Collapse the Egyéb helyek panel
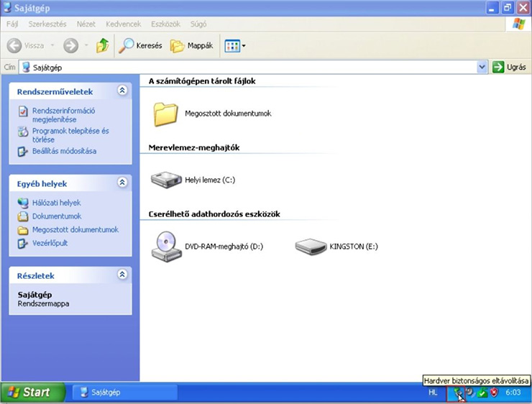The height and width of the screenshot is (404, 532). tap(122, 183)
